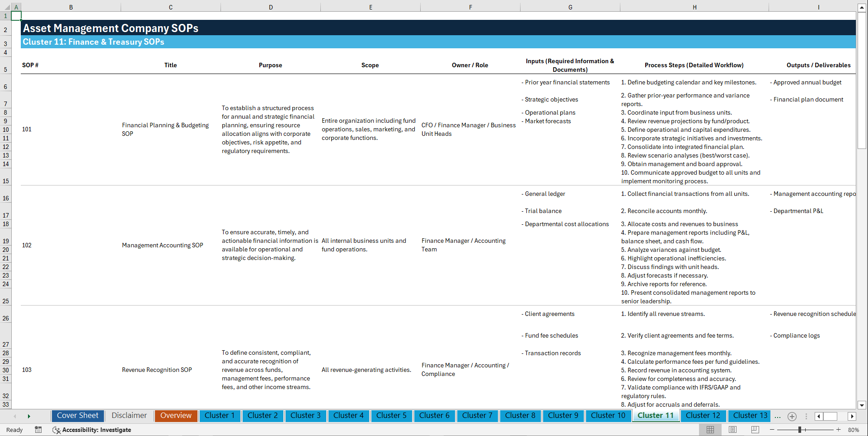Open the Accessibility checker from status bar icon
This screenshot has height=436, width=868.
coord(56,430)
